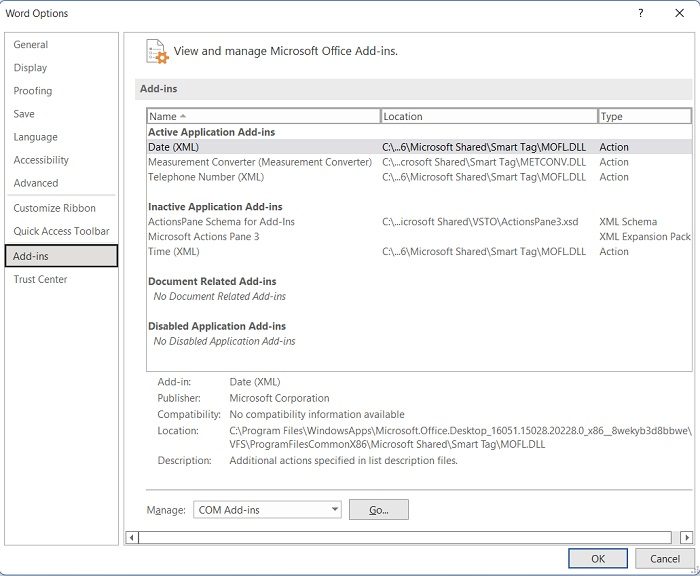Confirm with the OK button

point(598,559)
